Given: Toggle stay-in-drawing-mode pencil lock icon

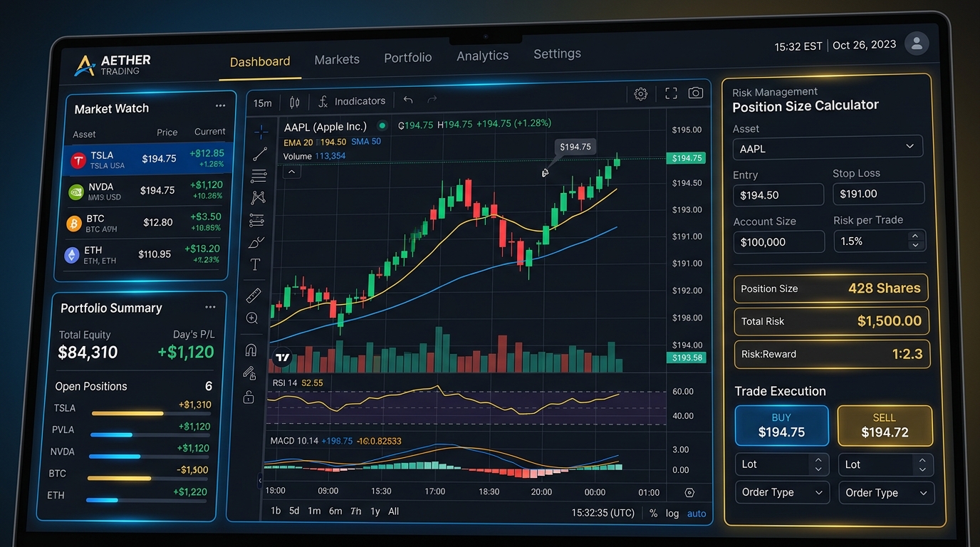Looking at the screenshot, I should (249, 373).
